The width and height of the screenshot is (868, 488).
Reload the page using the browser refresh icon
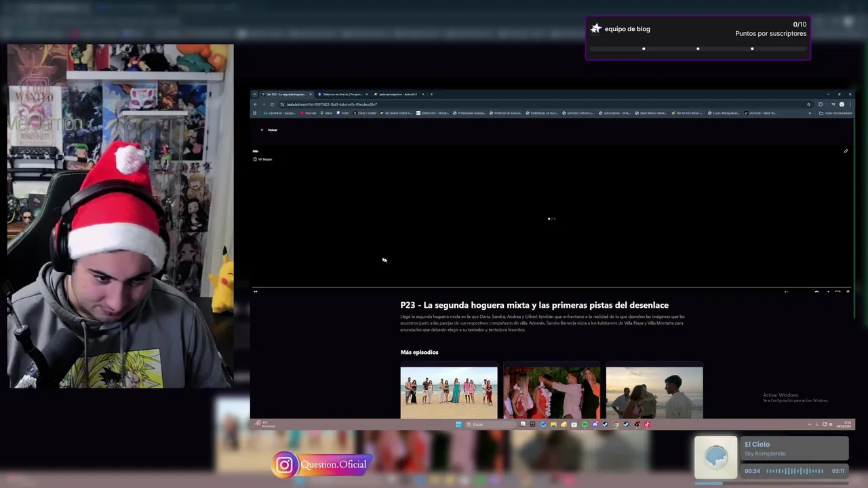(273, 104)
